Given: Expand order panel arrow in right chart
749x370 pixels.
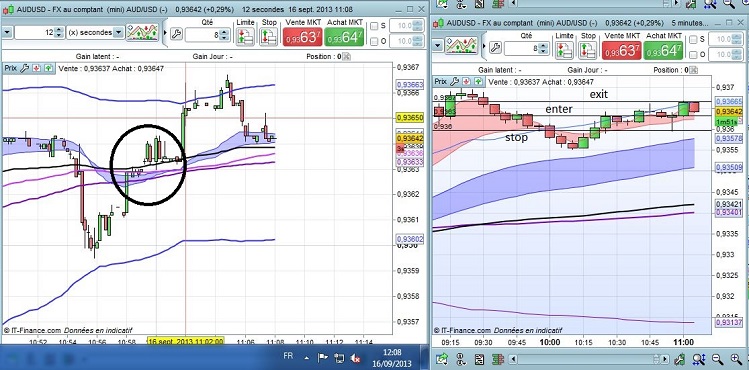Looking at the screenshot, I should 485,47.
